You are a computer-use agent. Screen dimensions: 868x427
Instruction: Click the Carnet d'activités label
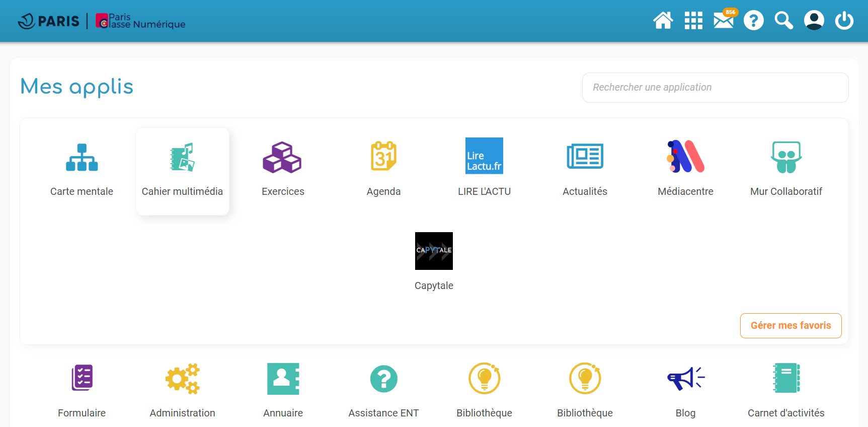(x=786, y=413)
